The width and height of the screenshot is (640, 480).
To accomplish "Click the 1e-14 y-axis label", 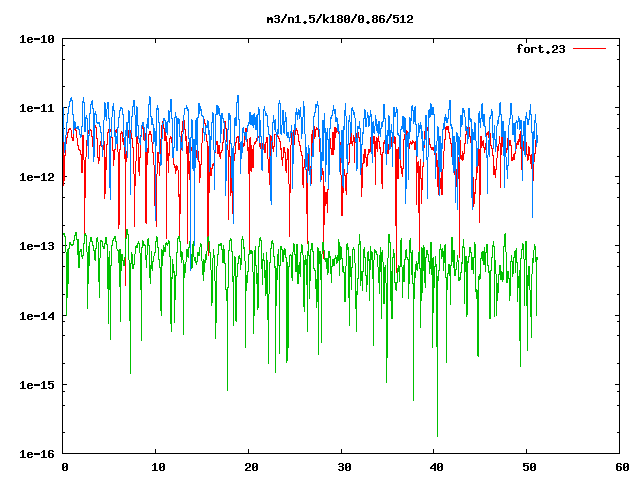I will [x=37, y=316].
